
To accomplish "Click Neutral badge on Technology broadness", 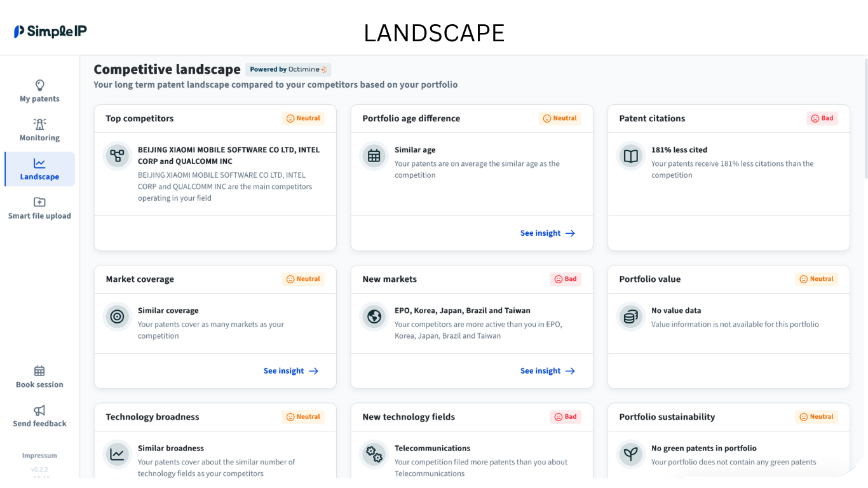I will pyautogui.click(x=303, y=417).
